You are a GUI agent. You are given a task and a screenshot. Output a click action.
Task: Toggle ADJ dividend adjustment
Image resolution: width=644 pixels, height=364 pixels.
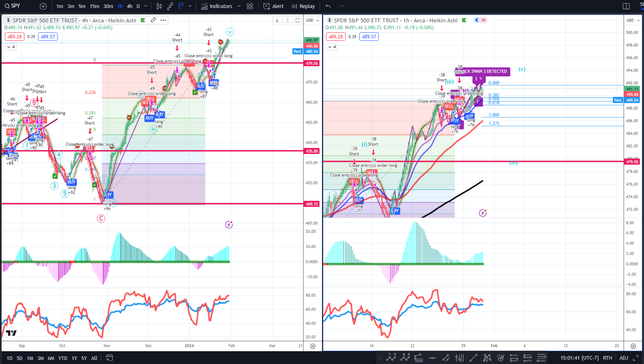pos(624,358)
